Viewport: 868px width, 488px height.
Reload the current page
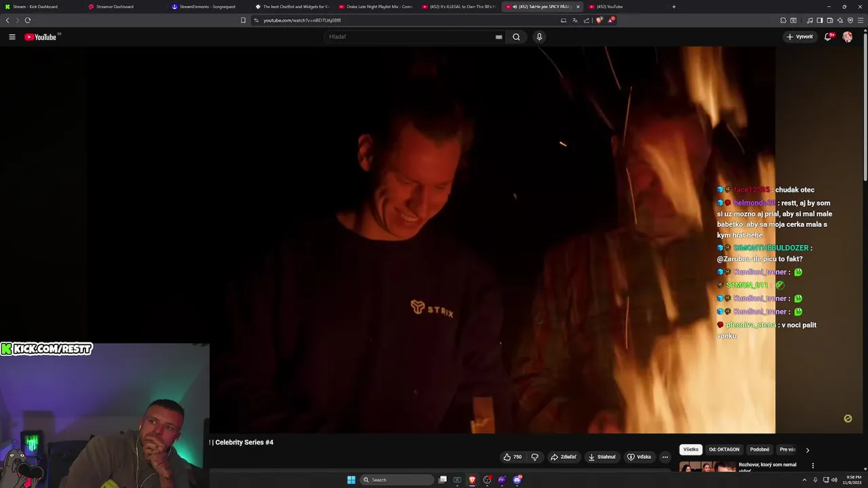click(27, 20)
